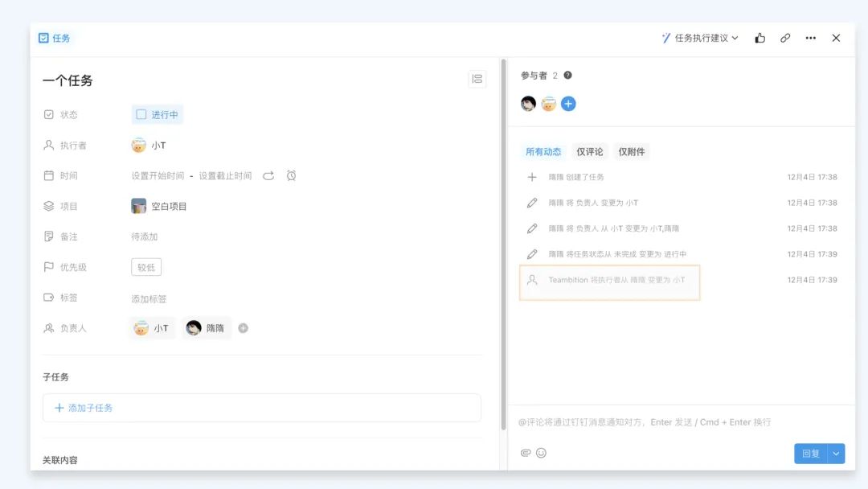Click the 负责人 people icon

pyautogui.click(x=49, y=328)
